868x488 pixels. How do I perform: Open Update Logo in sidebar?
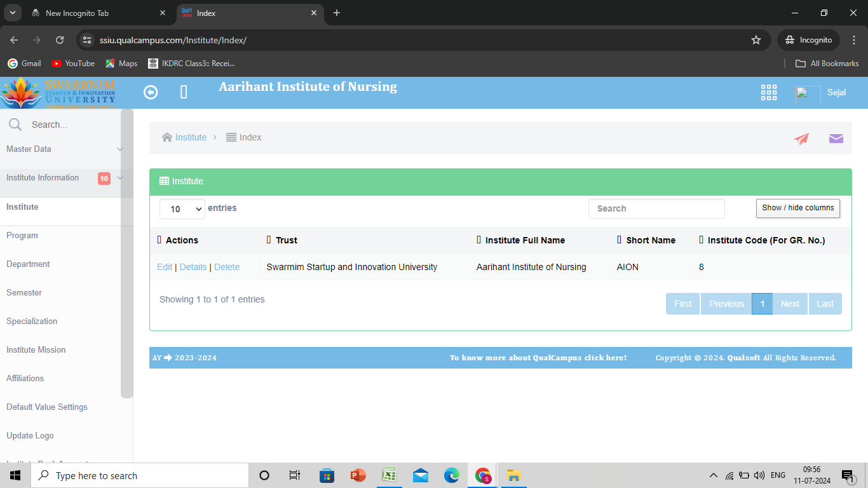point(30,436)
